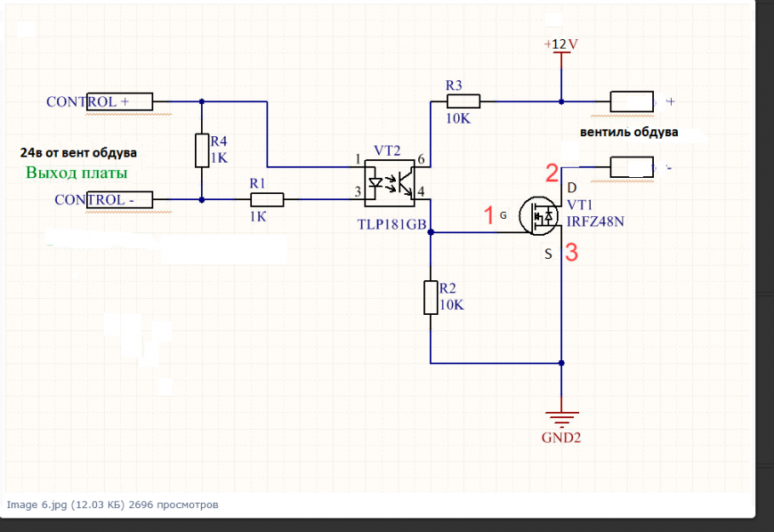The height and width of the screenshot is (532, 774).
Task: Click the VT2 designator text
Action: click(x=387, y=150)
